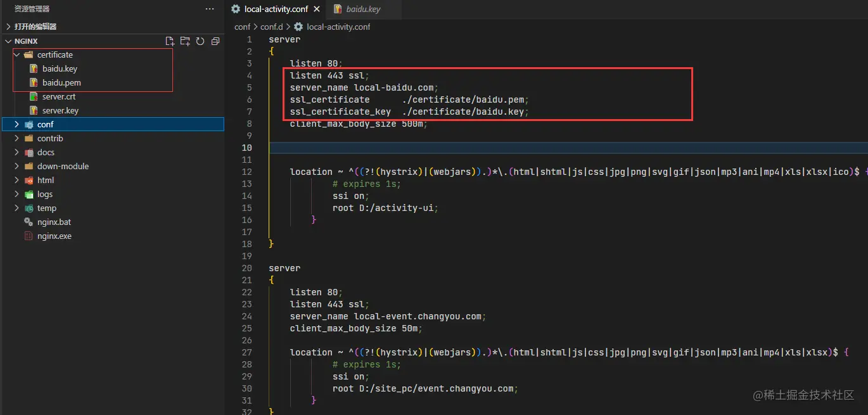Click line number 20 in the gutter
This screenshot has height=415, width=868.
(246, 268)
